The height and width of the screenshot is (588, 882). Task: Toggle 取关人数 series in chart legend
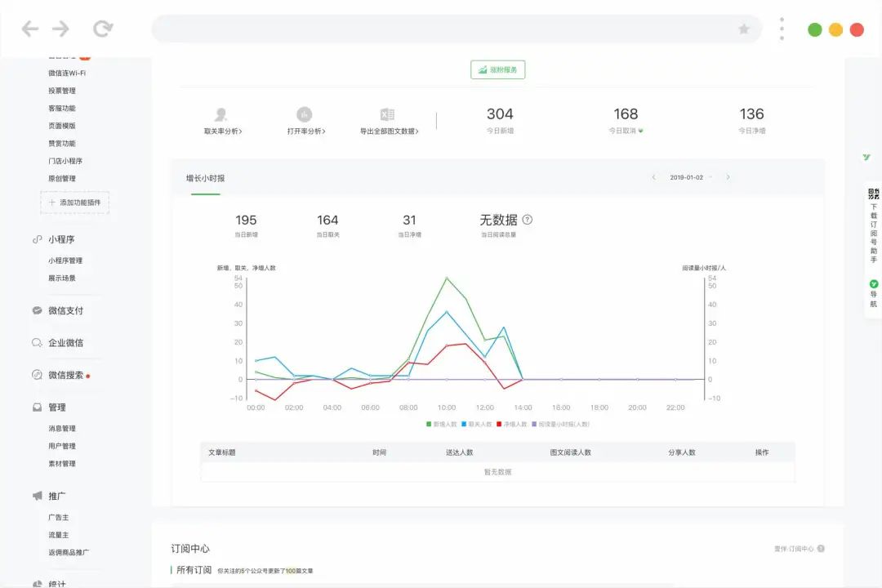click(x=464, y=424)
